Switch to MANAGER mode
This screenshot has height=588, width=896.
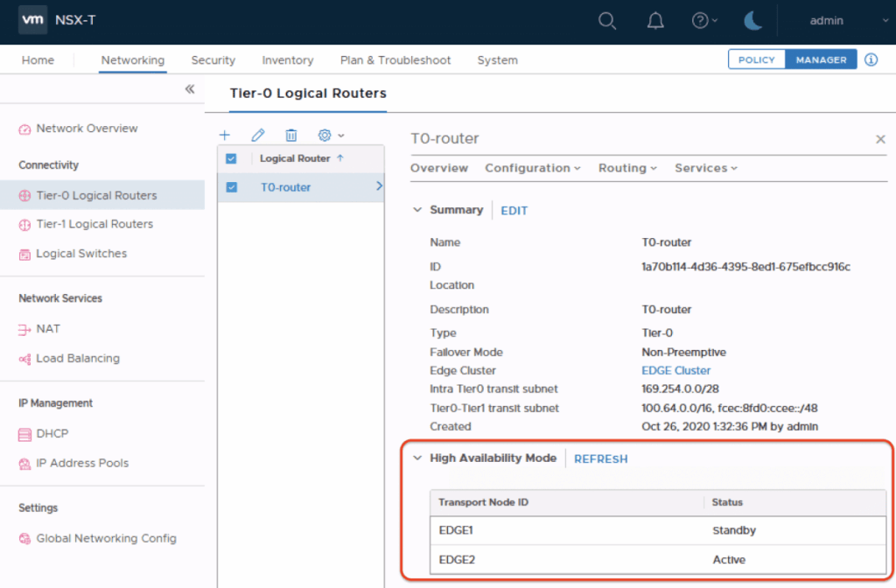point(821,59)
